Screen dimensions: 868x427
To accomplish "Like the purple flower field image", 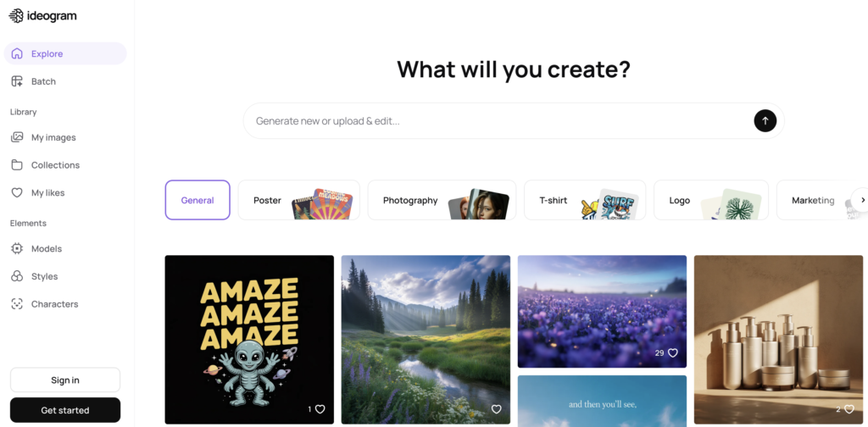I will [x=672, y=353].
